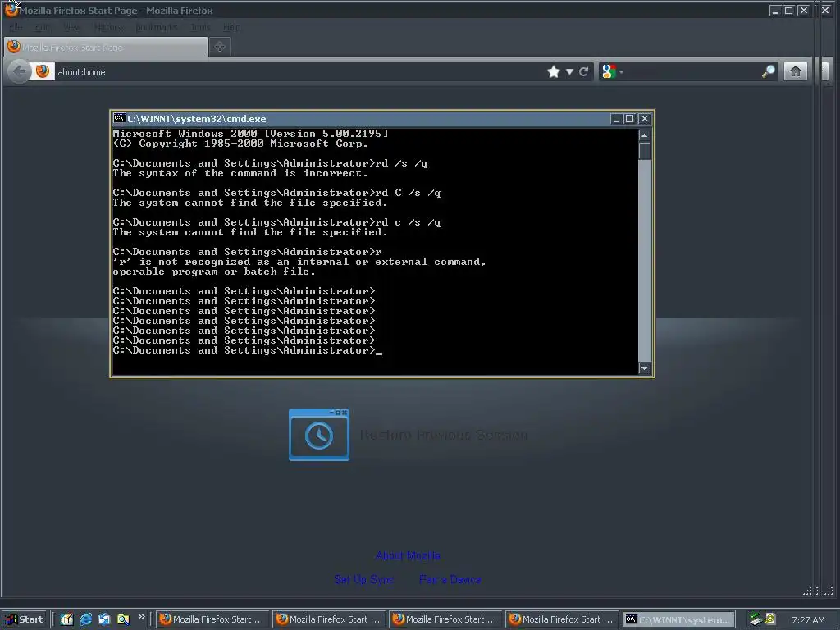The height and width of the screenshot is (630, 840).
Task: Click the '(C) Copyright 1985-2000 Microsoft Corp.' line
Action: (240, 144)
